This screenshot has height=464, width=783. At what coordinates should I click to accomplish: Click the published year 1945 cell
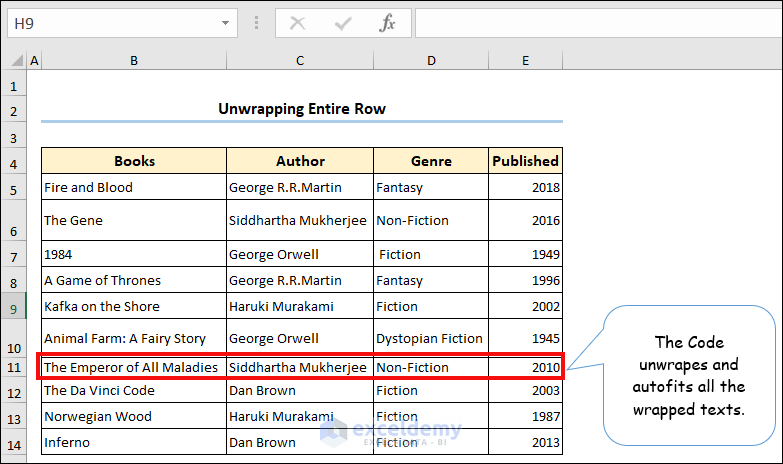coord(525,338)
